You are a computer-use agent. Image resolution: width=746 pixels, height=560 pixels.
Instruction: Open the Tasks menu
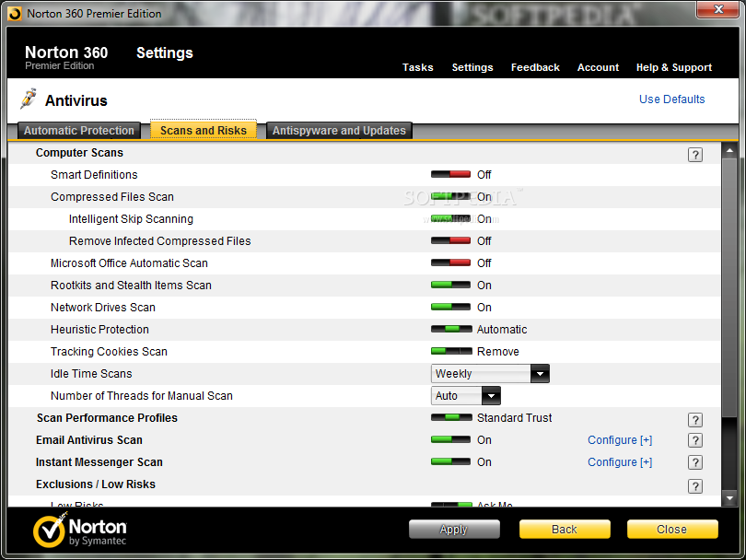coord(418,67)
